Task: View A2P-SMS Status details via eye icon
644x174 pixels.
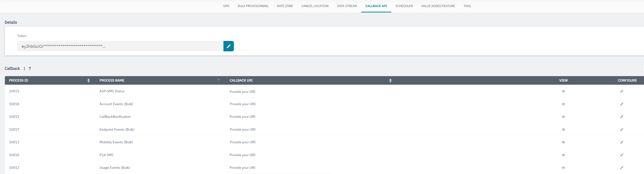Action: tap(563, 91)
